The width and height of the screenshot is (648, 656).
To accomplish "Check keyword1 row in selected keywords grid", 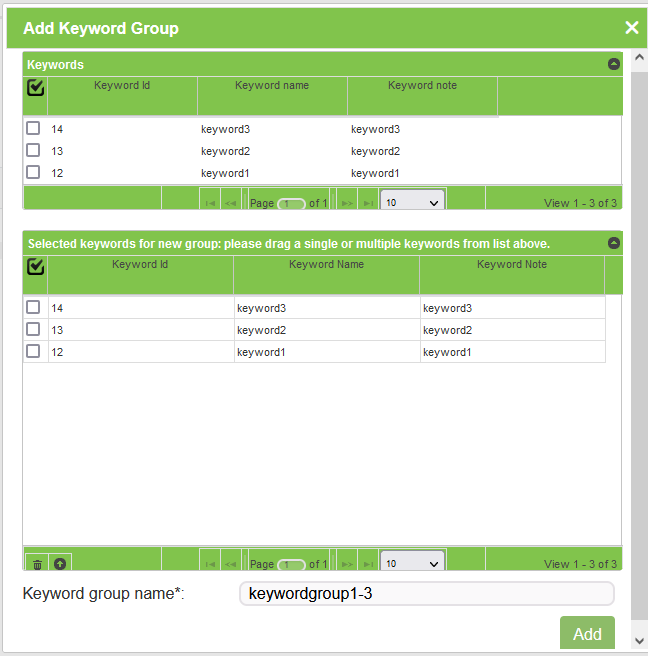I will point(33,351).
